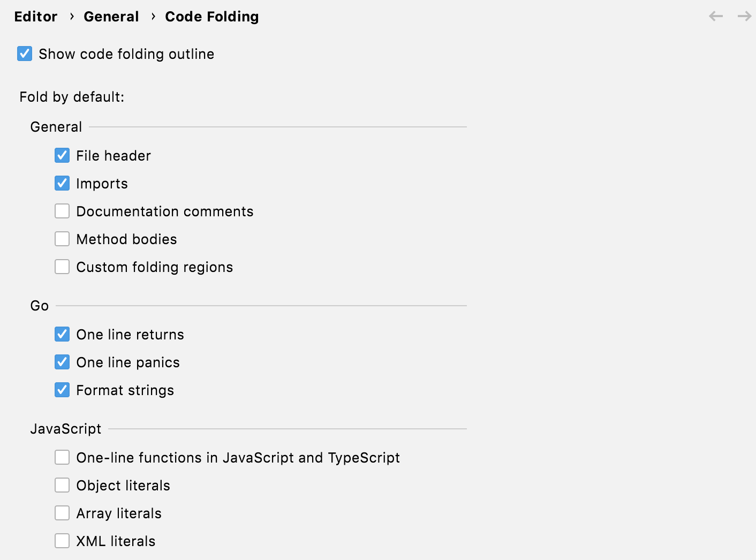Viewport: 756px width, 560px height.
Task: Click the Code Folding breadcrumb label
Action: (211, 16)
